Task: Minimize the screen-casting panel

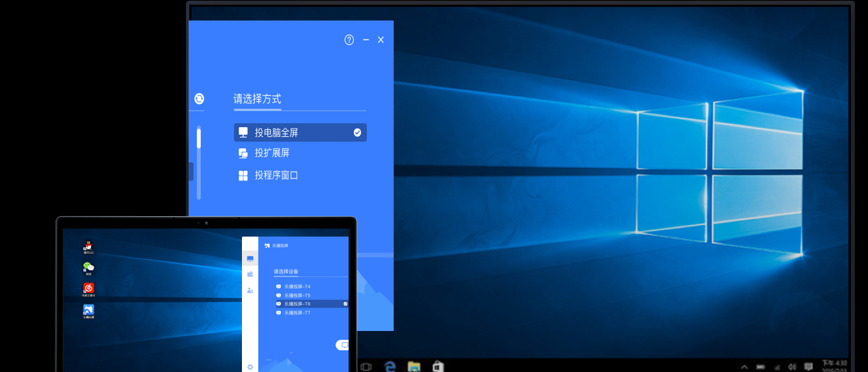Action: 366,40
